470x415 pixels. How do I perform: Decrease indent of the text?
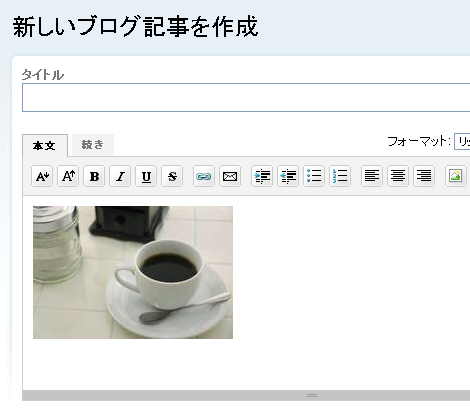pos(288,176)
